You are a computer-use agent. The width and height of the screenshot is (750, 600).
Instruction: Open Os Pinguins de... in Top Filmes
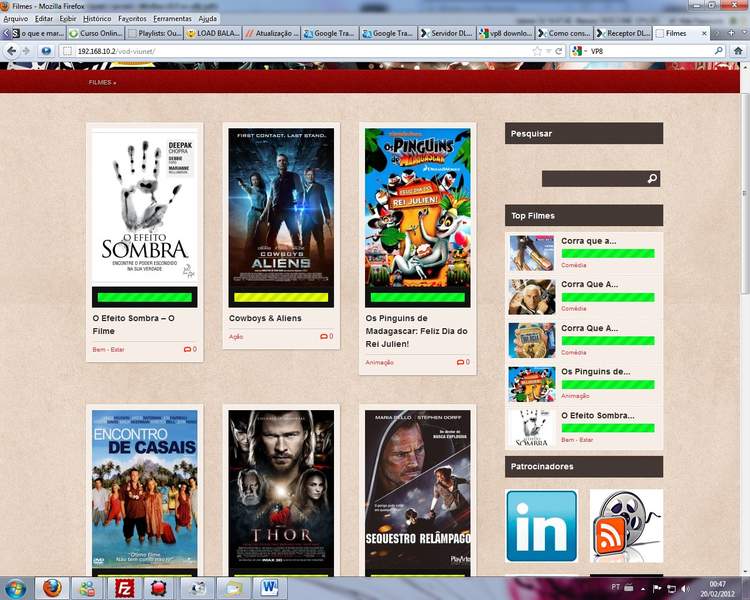pos(596,371)
